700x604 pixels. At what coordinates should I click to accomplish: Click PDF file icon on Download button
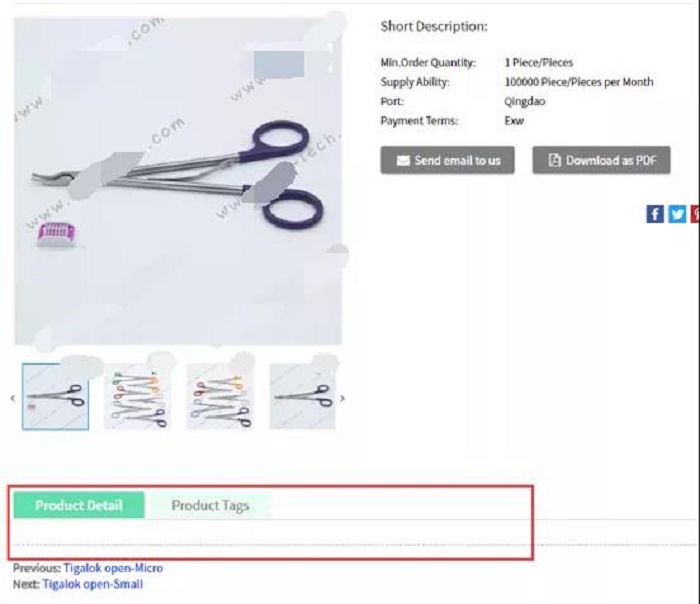coord(554,160)
